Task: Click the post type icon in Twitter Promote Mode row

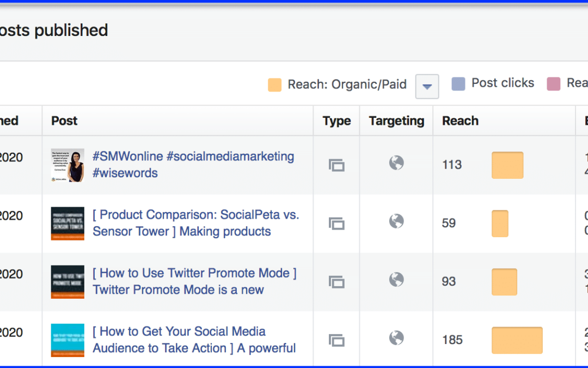Action: [336, 282]
